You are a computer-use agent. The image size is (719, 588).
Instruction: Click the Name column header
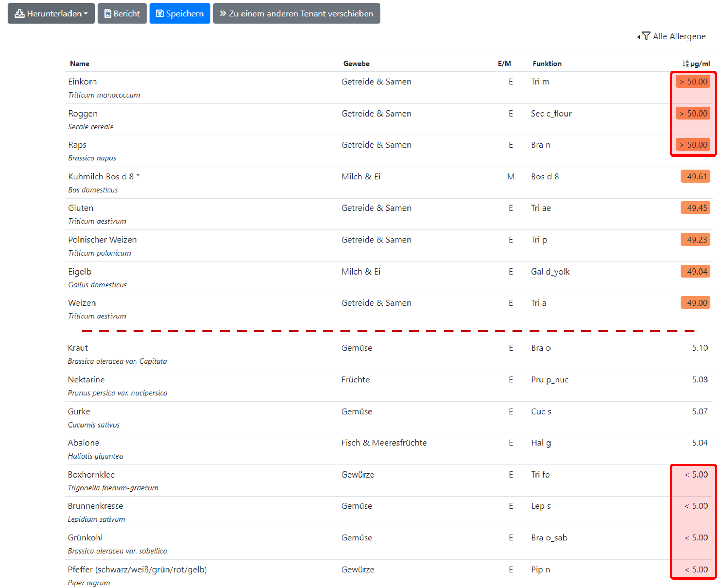(79, 64)
